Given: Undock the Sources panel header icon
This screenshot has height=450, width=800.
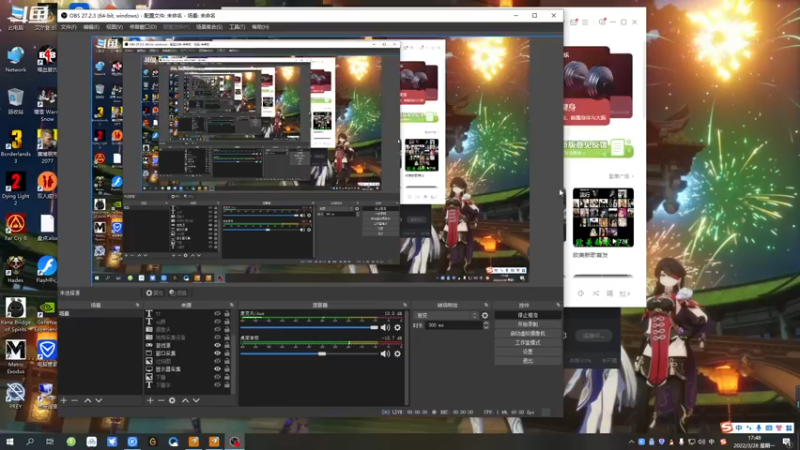Looking at the screenshot, I should [x=231, y=305].
